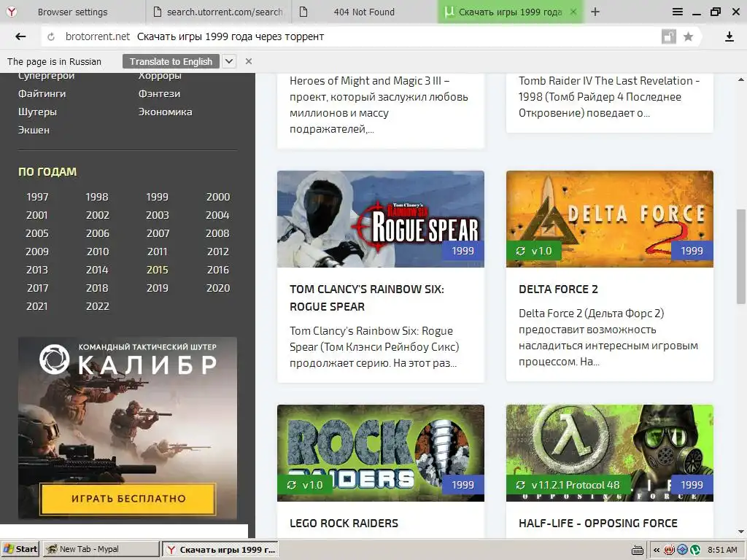Viewport: 747px width, 560px height.
Task: Click scrollbar up arrow
Action: click(741, 79)
